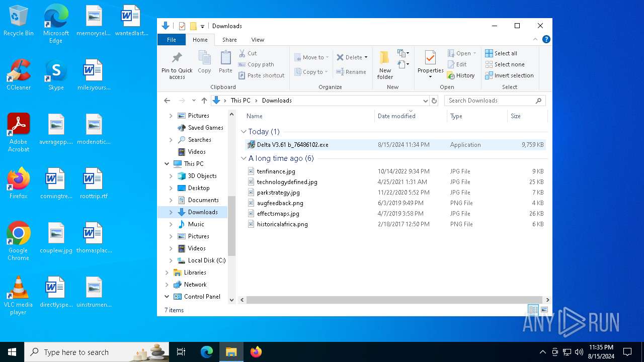Viewport: 644px width, 362px height.
Task: Click the Search Downloads input field
Action: [x=491, y=101]
